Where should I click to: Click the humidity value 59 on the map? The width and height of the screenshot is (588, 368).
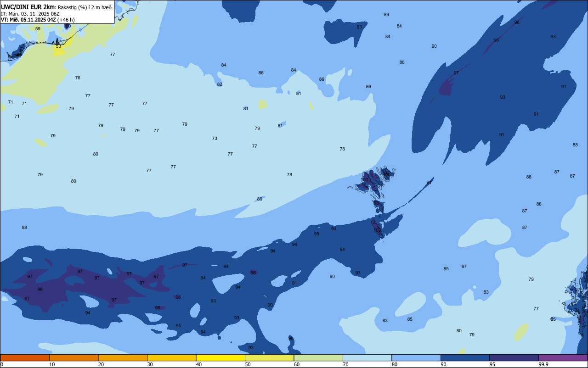click(38, 29)
